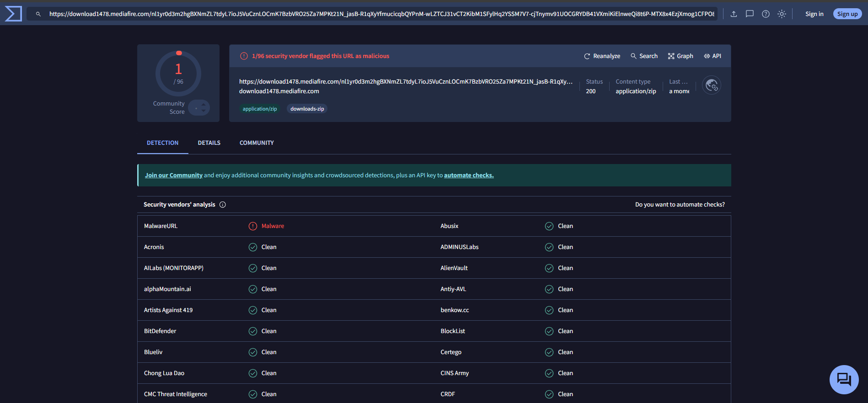Click the downloads-zip tag
868x403 pixels.
[307, 109]
